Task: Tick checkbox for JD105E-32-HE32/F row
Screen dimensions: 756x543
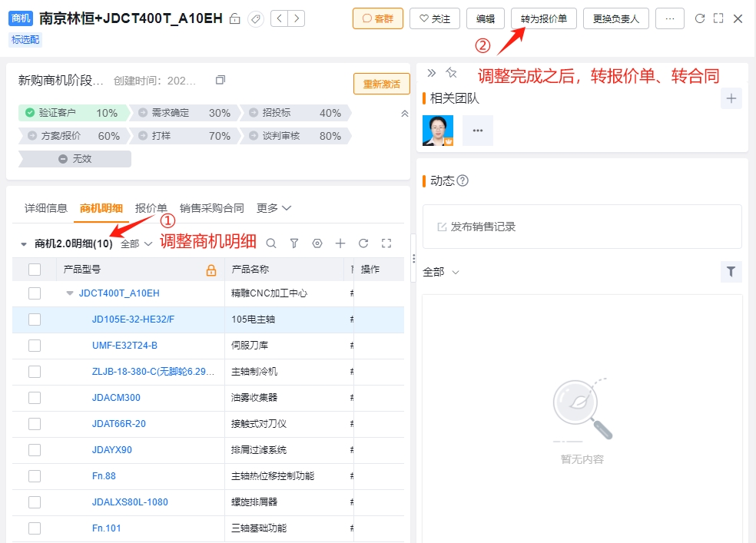Action: tap(35, 320)
